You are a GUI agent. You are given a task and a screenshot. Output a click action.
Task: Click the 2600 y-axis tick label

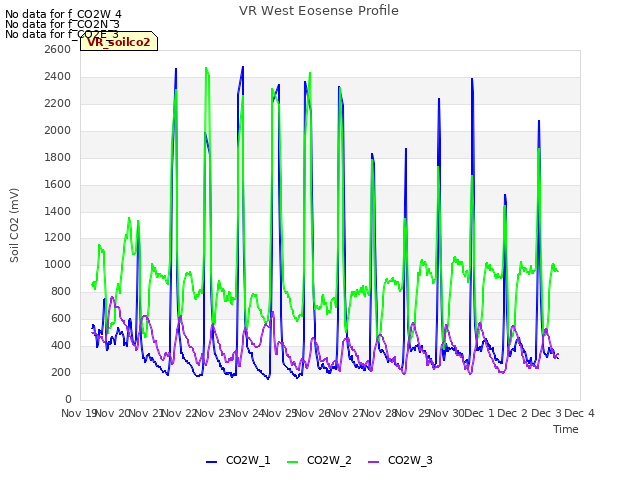click(58, 49)
